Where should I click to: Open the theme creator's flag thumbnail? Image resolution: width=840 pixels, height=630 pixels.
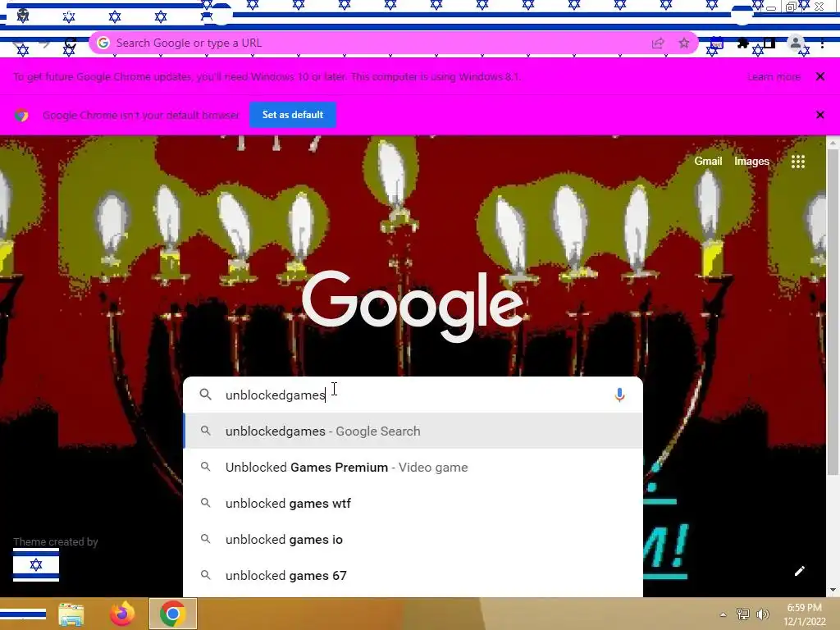(x=36, y=564)
